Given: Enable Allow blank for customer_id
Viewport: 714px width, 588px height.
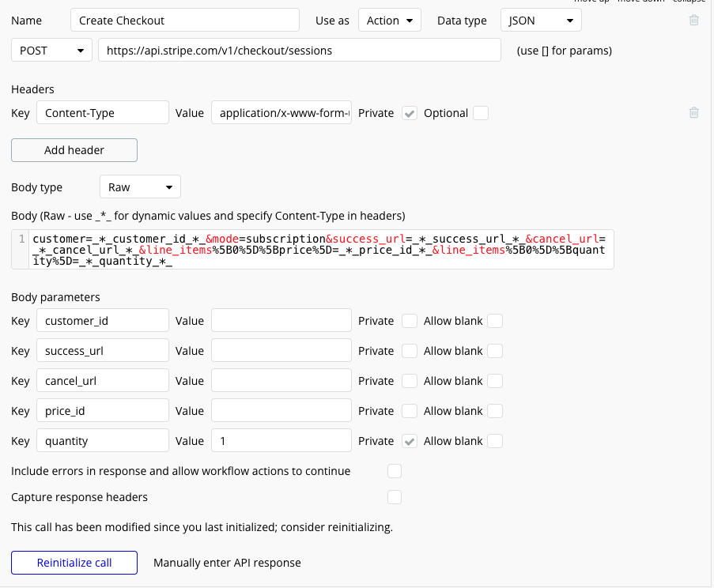Looking at the screenshot, I should point(495,321).
